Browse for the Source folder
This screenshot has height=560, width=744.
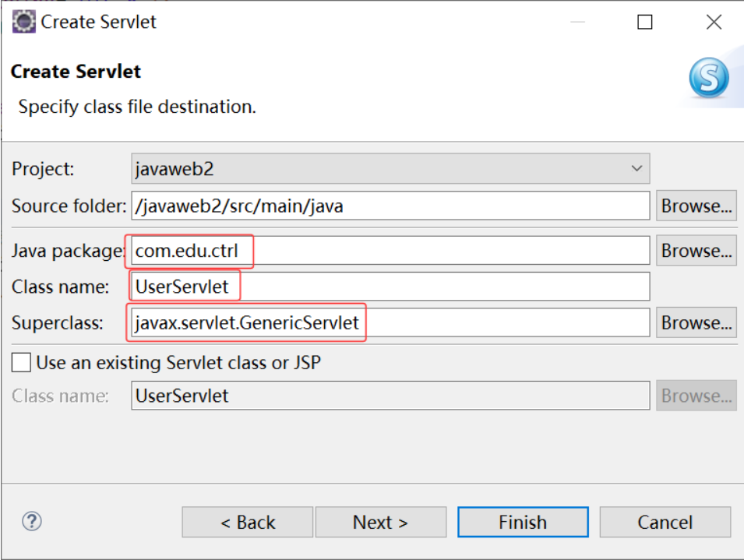click(x=696, y=206)
